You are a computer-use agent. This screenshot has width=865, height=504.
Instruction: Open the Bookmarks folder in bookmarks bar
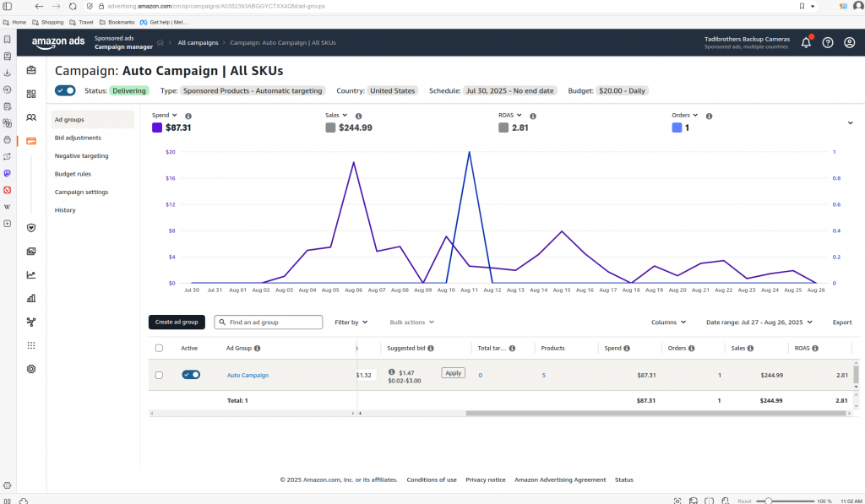click(x=117, y=22)
